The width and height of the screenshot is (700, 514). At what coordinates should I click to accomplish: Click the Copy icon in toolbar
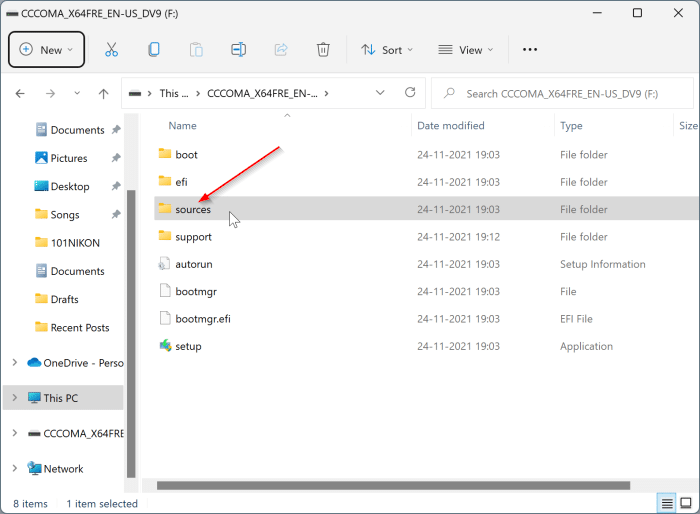pyautogui.click(x=154, y=50)
